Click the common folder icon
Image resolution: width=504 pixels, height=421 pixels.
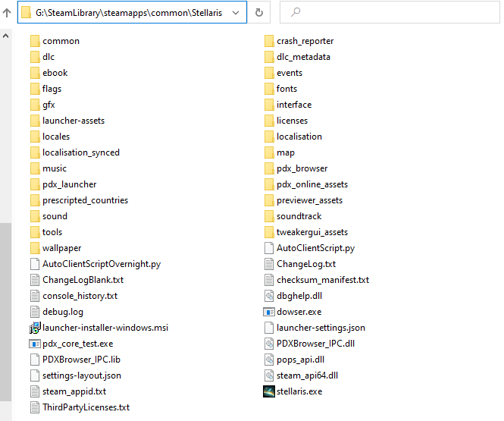pos(35,41)
